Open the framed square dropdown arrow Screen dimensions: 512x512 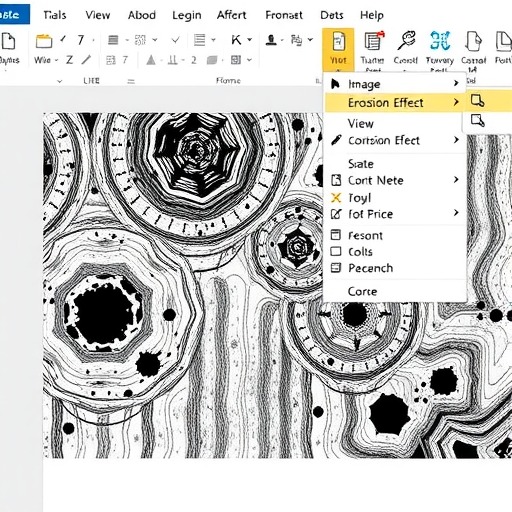pos(249,60)
